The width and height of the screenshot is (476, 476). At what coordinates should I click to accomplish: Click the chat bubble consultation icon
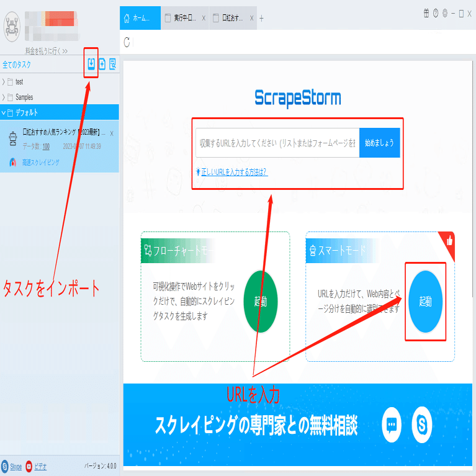[392, 424]
